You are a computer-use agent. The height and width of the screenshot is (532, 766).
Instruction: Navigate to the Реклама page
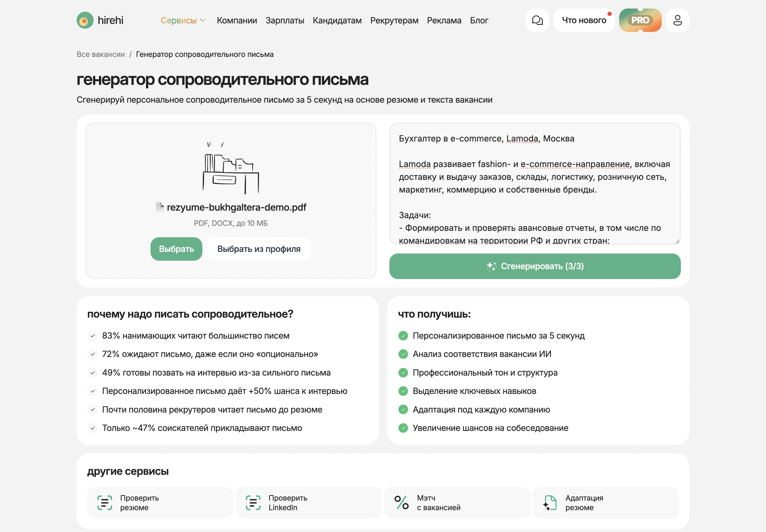tap(444, 21)
